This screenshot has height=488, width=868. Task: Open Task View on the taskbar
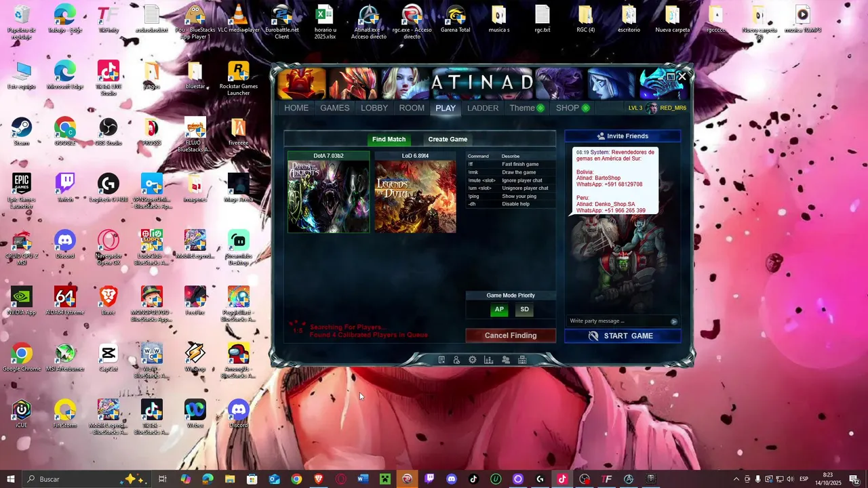pyautogui.click(x=163, y=479)
